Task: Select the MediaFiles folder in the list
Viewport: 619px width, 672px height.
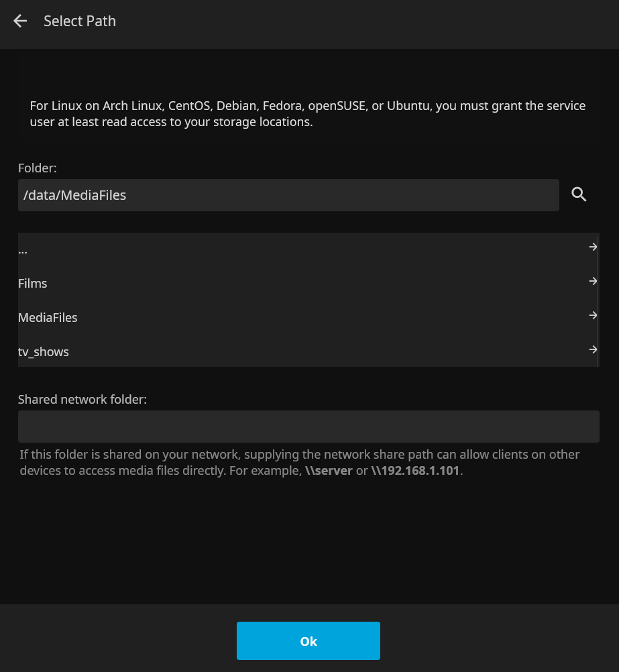Action: (x=48, y=318)
